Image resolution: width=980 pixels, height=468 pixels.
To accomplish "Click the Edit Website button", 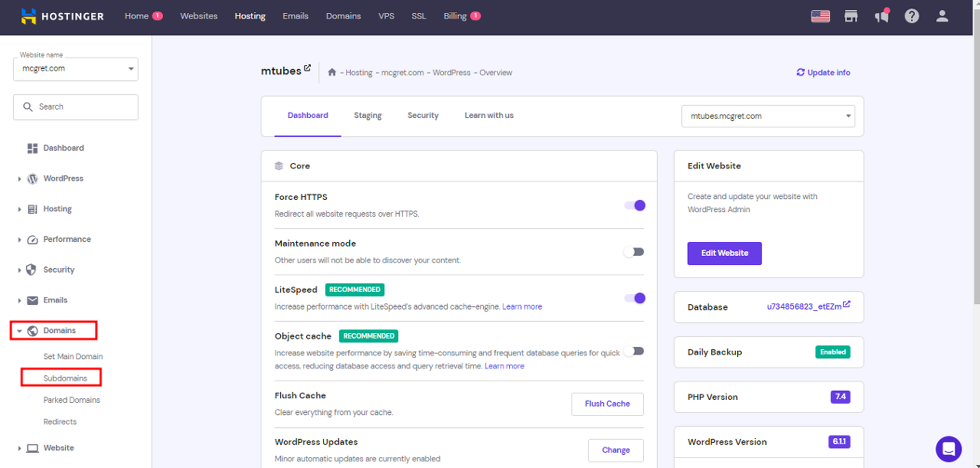I will (724, 254).
